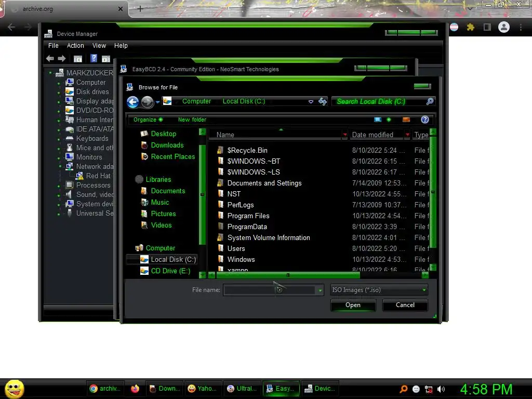This screenshot has height=399, width=532.
Task: Open Music library
Action: [160, 203]
